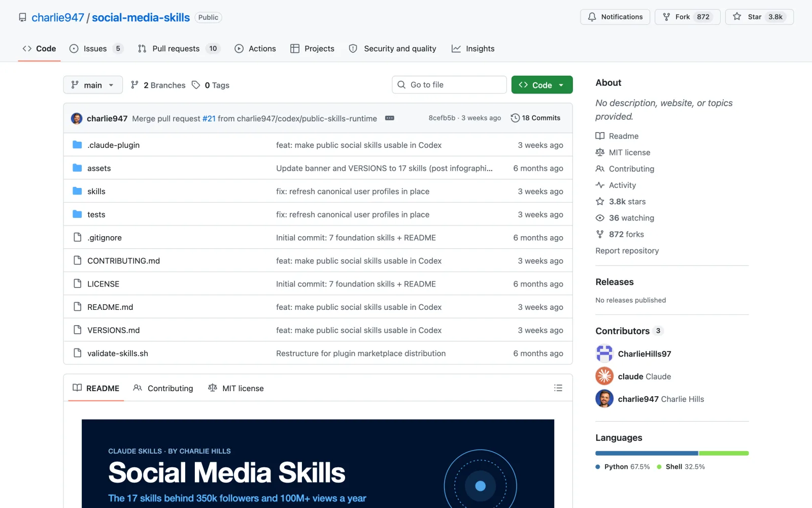Viewport: 812px width, 508px height.
Task: Expand commit message ellipsis button
Action: (x=389, y=118)
